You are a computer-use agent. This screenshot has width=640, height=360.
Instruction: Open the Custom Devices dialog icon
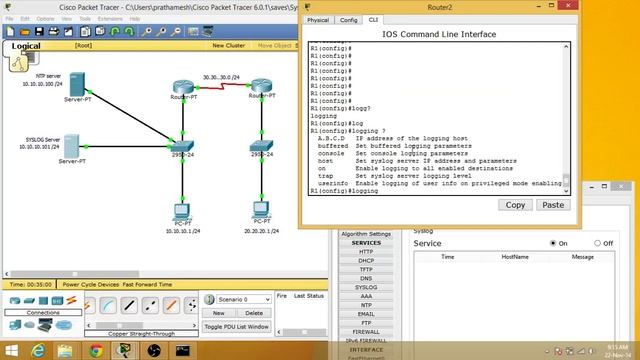click(208, 31)
